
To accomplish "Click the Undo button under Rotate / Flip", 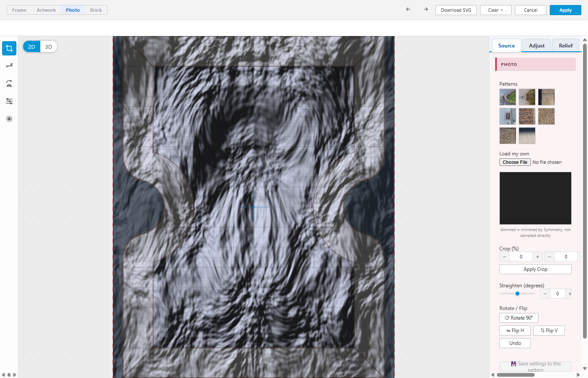I will point(515,343).
